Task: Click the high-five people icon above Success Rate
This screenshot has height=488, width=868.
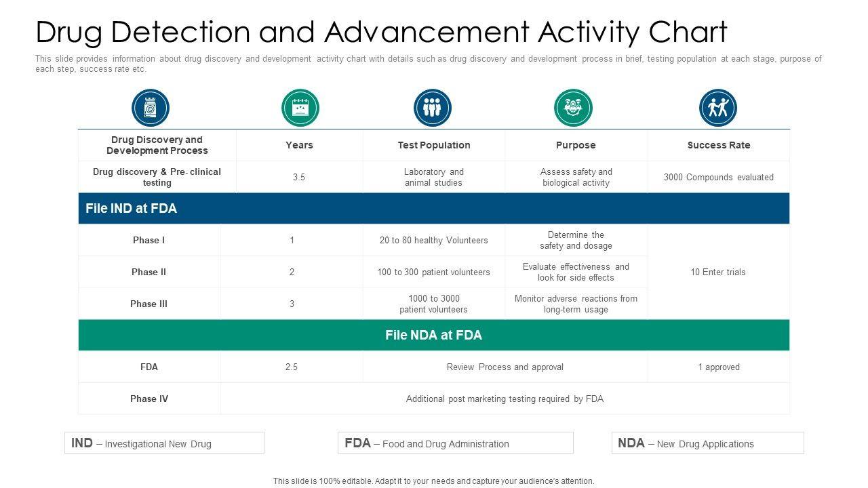Action: (x=718, y=108)
